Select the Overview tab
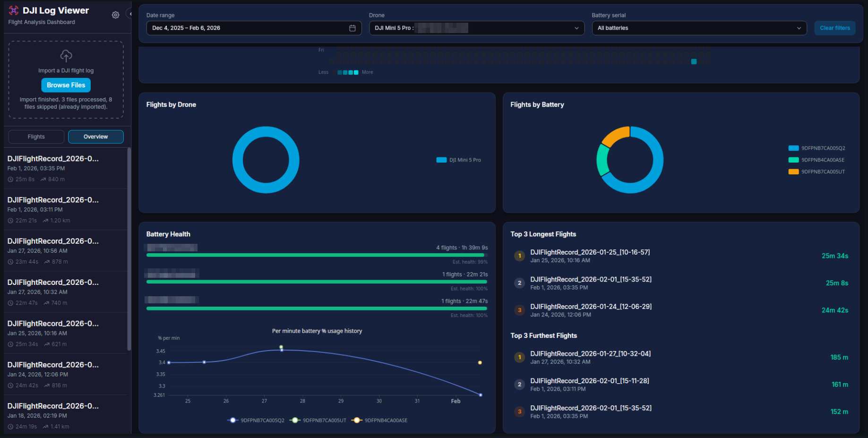The height and width of the screenshot is (438, 868). (95, 137)
